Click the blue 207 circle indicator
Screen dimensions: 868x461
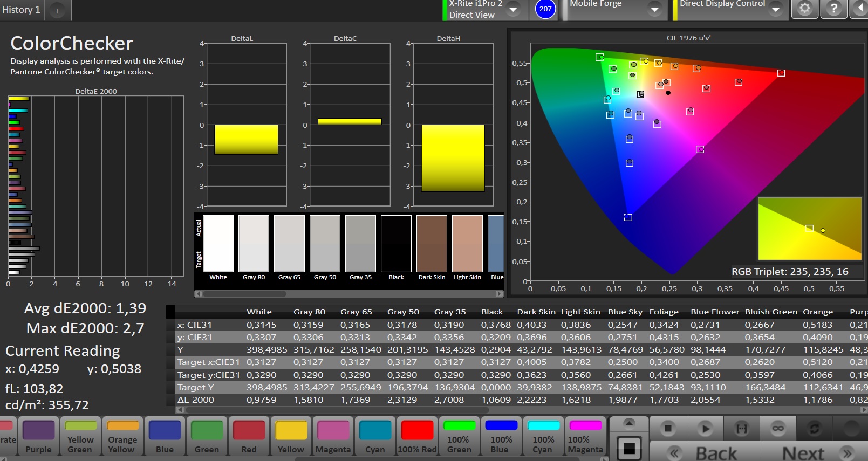tap(545, 9)
